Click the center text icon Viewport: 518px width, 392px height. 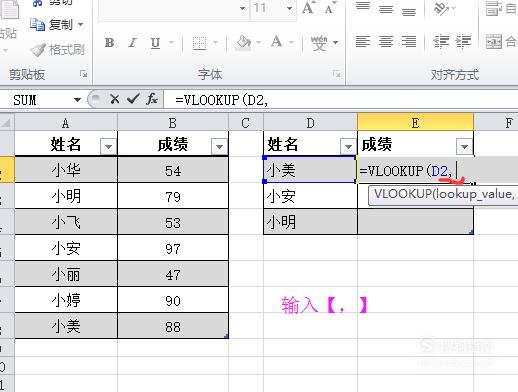pyautogui.click(x=386, y=41)
